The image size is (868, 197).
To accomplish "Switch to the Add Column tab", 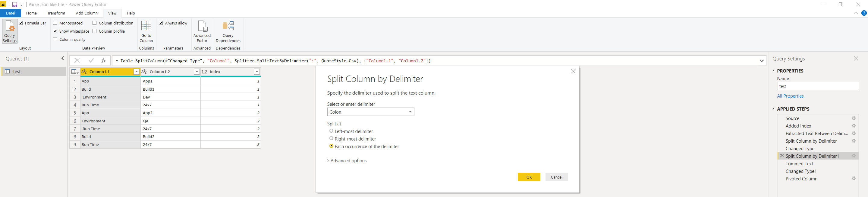I will [x=86, y=13].
